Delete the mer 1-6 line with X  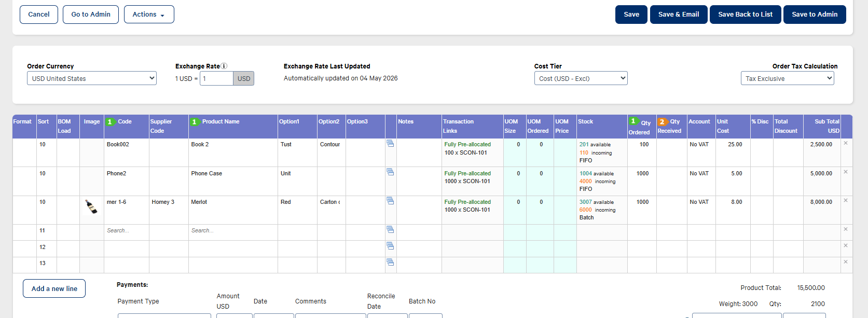(x=846, y=200)
